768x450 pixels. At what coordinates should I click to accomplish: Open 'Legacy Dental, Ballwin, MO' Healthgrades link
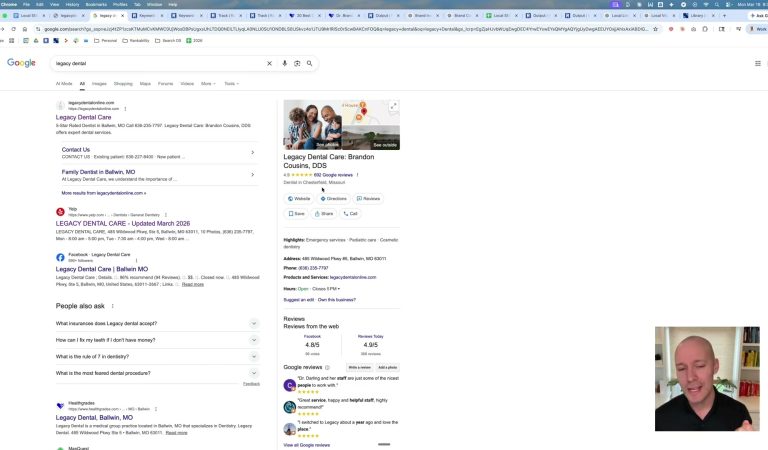pos(94,418)
